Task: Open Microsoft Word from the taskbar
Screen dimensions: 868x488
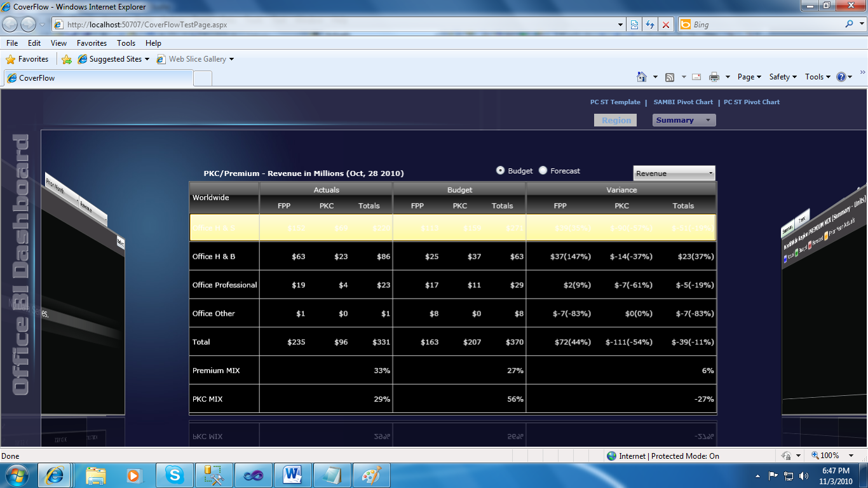Action: [292, 475]
